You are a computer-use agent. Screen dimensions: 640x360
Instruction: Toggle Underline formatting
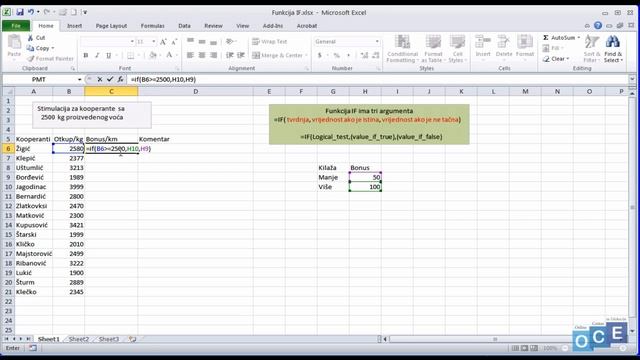pos(108,55)
